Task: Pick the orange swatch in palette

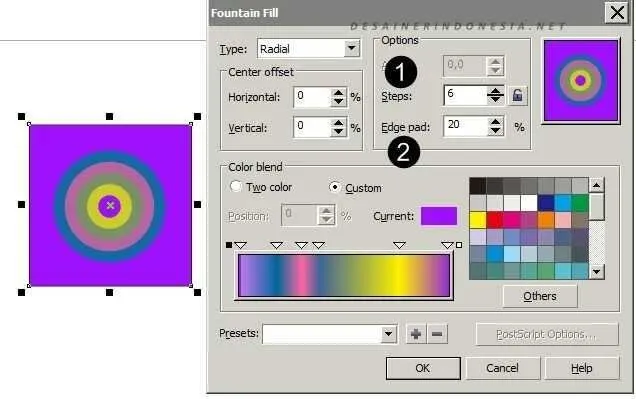Action: tap(546, 220)
